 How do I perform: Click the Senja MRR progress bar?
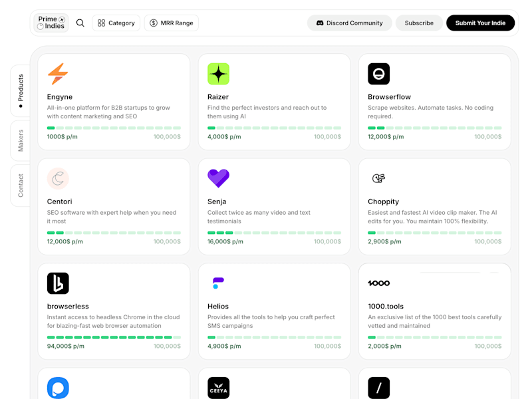(274, 233)
